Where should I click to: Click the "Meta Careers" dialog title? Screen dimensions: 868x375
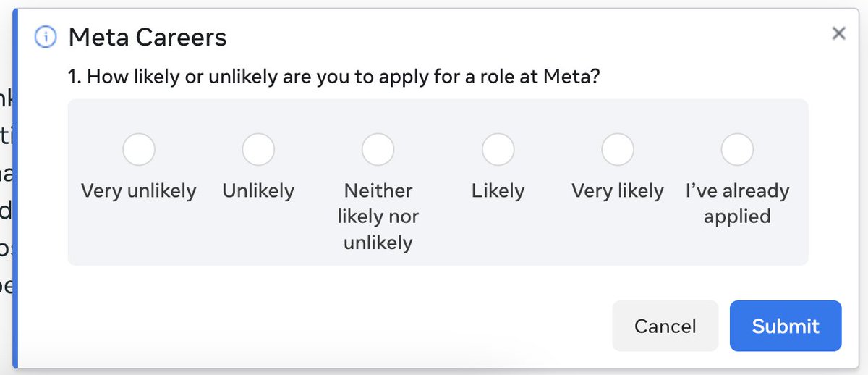[x=148, y=37]
